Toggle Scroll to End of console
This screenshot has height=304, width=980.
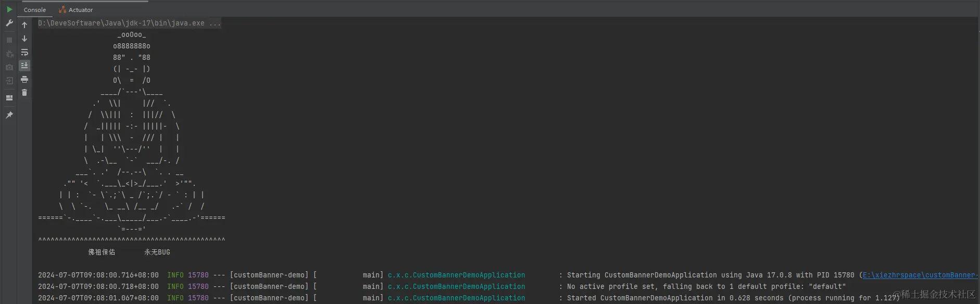24,66
